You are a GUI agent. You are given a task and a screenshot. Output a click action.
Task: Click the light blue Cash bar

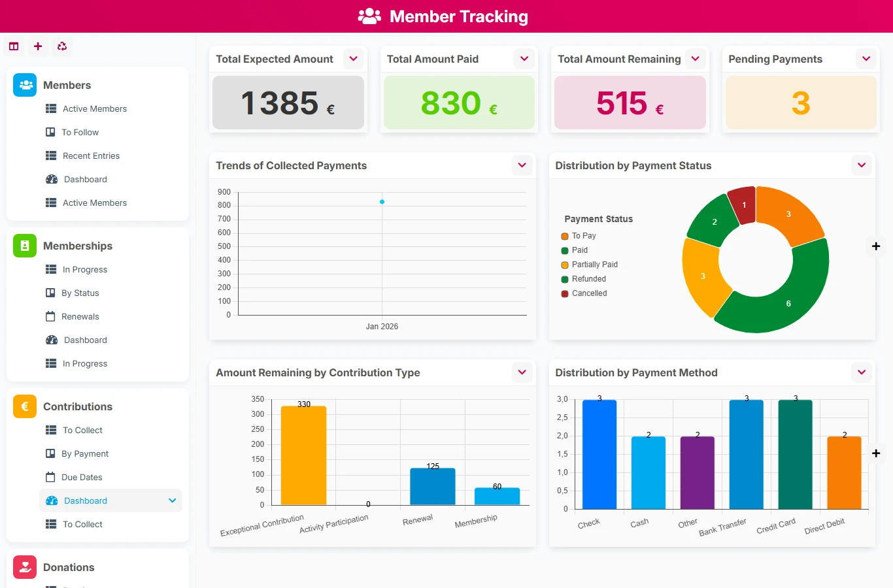point(649,472)
